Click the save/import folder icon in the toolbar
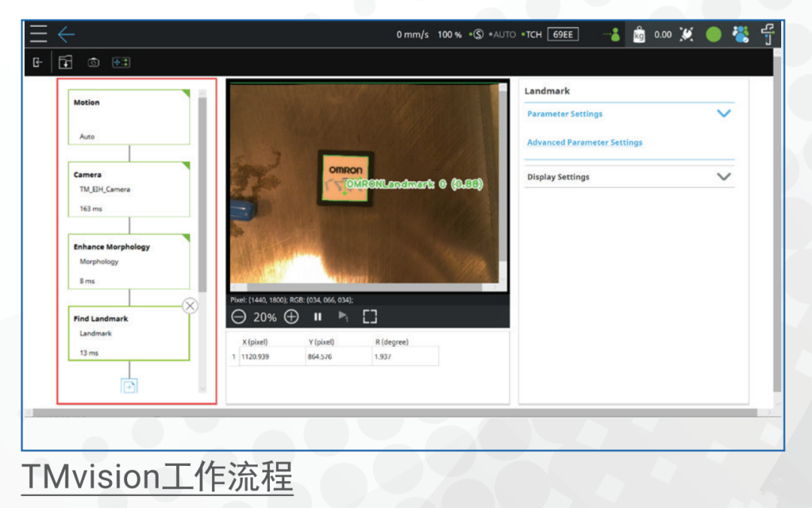The width and height of the screenshot is (812, 508). click(x=66, y=62)
